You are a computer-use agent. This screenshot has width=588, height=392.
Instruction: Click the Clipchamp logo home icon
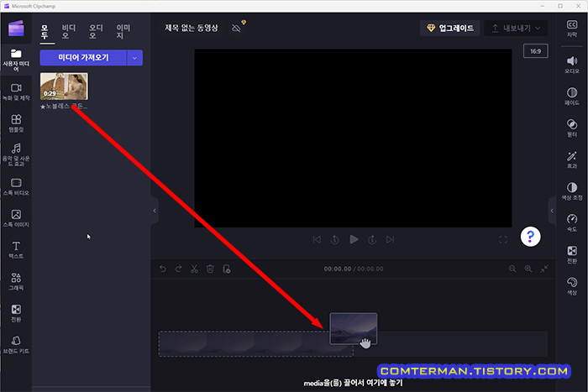(x=16, y=29)
